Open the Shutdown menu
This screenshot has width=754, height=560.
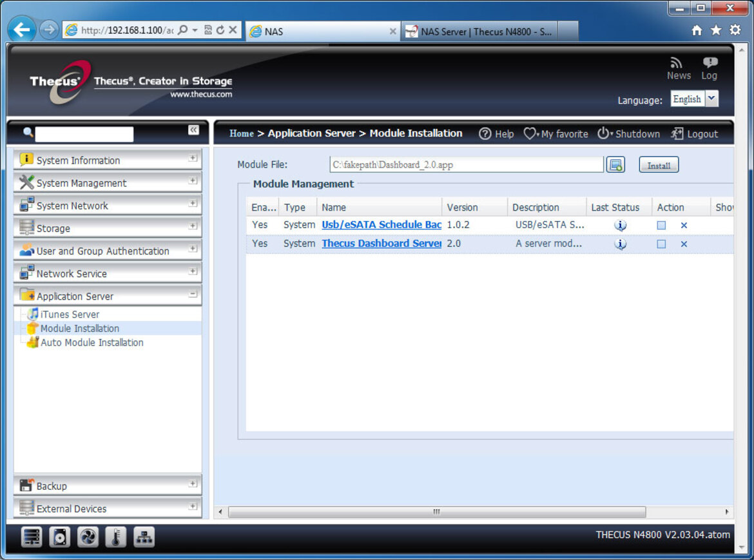[x=628, y=133]
